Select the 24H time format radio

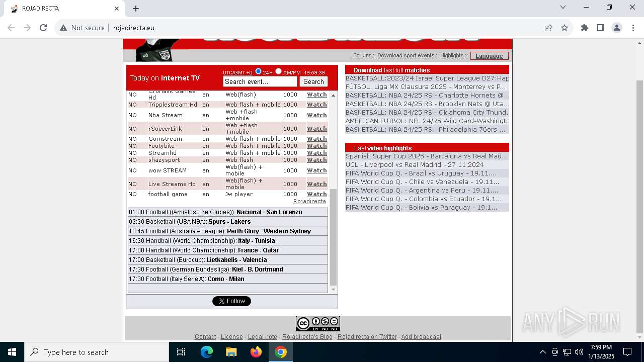click(259, 71)
